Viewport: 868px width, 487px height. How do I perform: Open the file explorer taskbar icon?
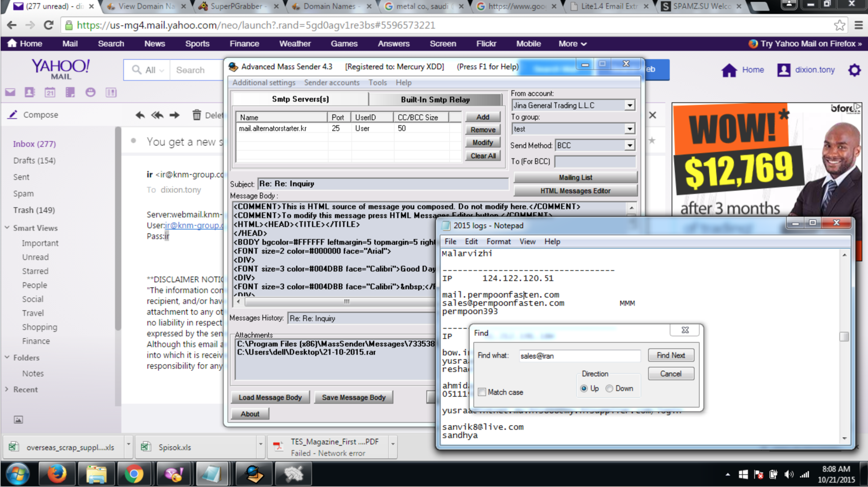click(x=96, y=474)
